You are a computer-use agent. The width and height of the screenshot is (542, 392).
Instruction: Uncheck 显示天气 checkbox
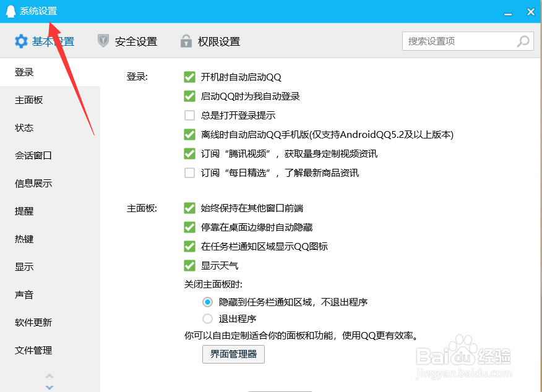tap(189, 266)
